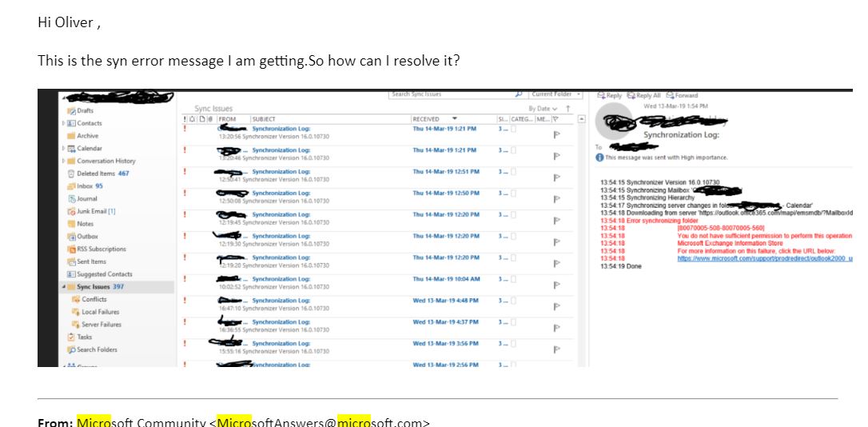
Task: Open the Local Failures subfolder icon
Action: pyautogui.click(x=76, y=312)
